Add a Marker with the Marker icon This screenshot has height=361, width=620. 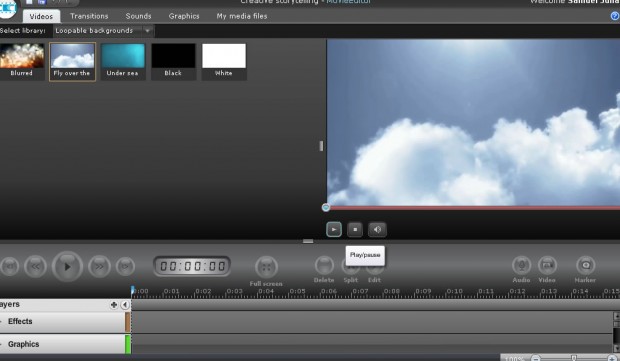(x=585, y=265)
